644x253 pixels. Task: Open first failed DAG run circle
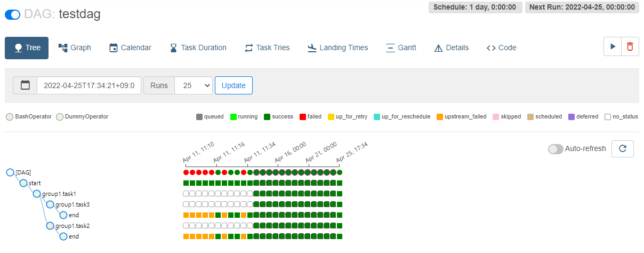pyautogui.click(x=186, y=172)
